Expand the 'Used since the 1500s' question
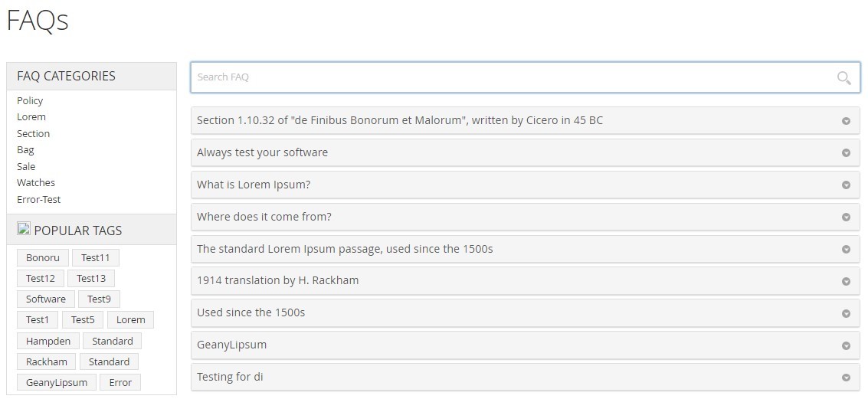 coord(526,313)
